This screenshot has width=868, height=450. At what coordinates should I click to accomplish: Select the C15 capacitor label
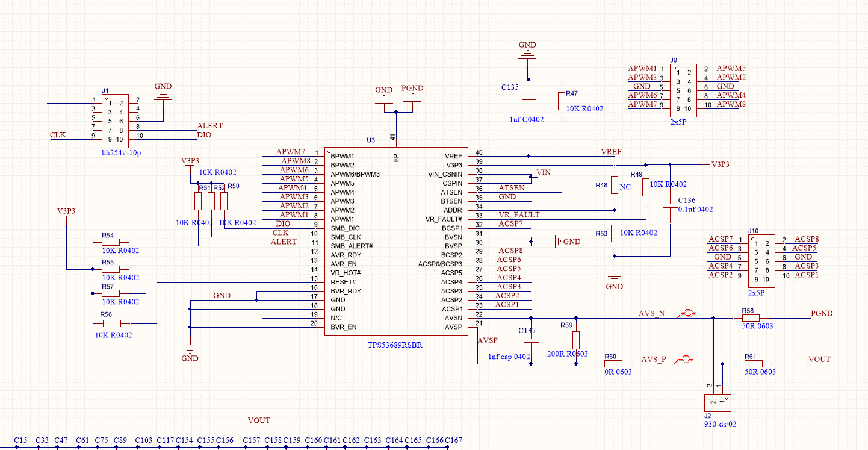tap(20, 440)
